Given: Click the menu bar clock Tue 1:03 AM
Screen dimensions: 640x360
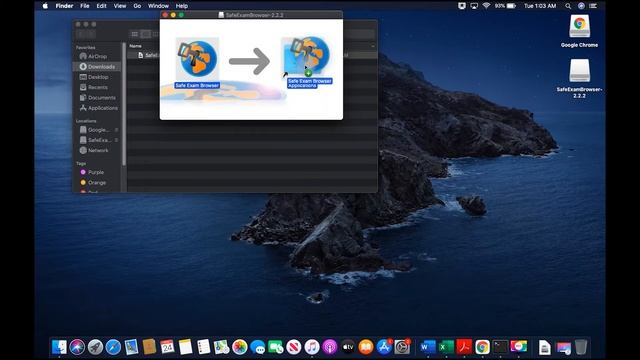Looking at the screenshot, I should pyautogui.click(x=540, y=6).
